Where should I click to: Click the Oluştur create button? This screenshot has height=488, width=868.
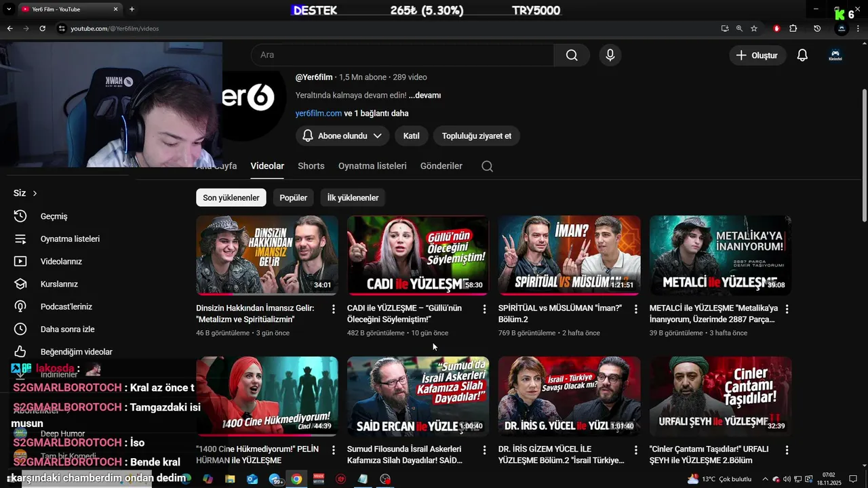758,55
